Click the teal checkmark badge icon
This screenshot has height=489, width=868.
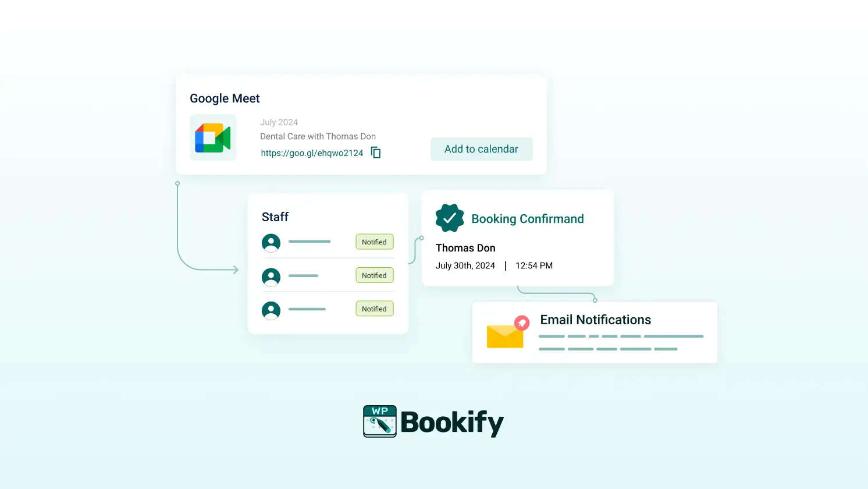(450, 218)
